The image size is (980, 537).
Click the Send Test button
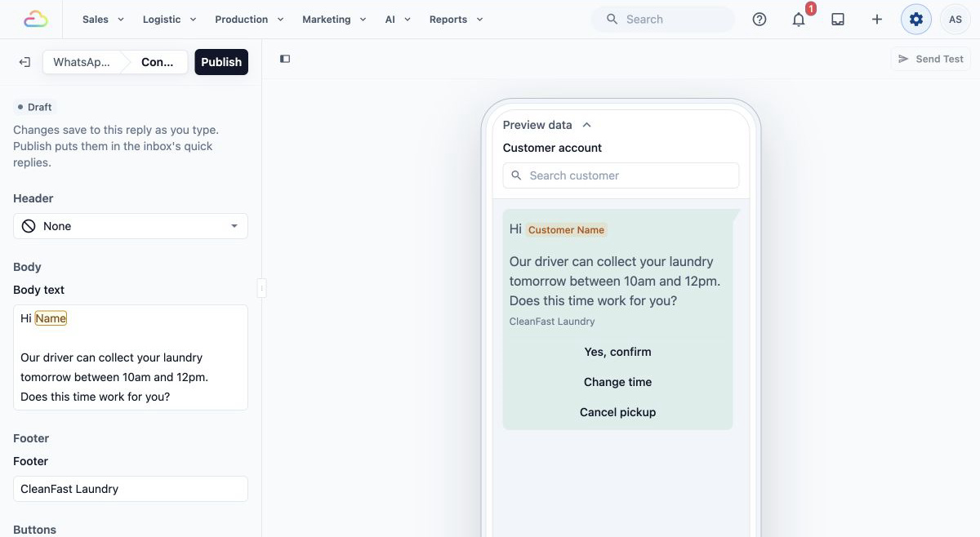coord(930,59)
